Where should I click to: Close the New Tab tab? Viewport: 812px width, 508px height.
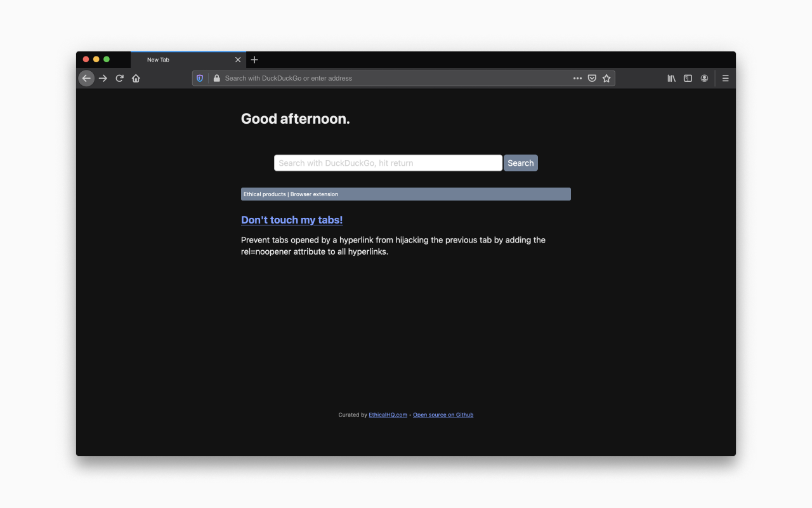tap(238, 60)
